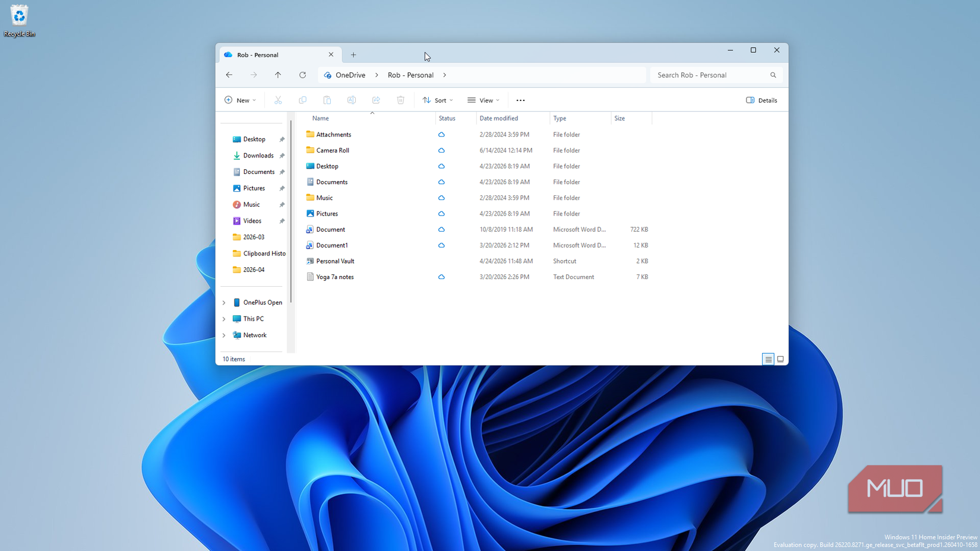
Task: Click the cloud status icon beside Camera Roll
Action: pyautogui.click(x=441, y=150)
